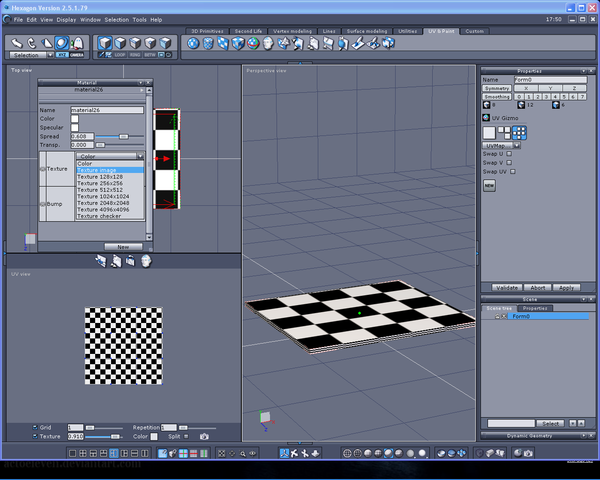Click the camera icon in UV view
600x480 pixels.
[204, 436]
